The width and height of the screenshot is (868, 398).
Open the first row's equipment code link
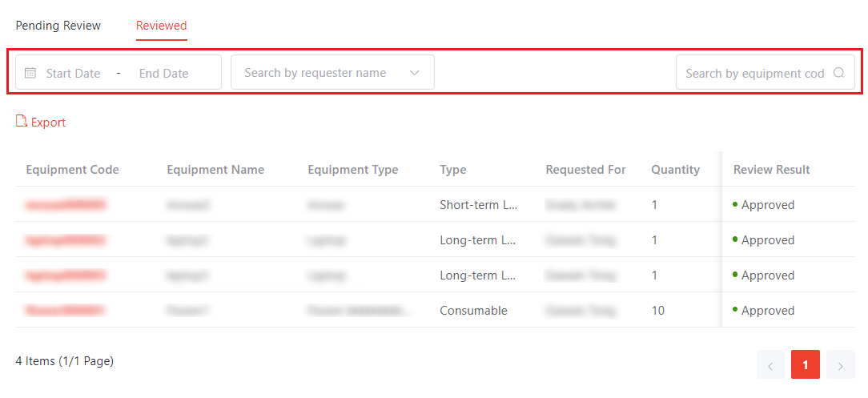click(x=66, y=205)
